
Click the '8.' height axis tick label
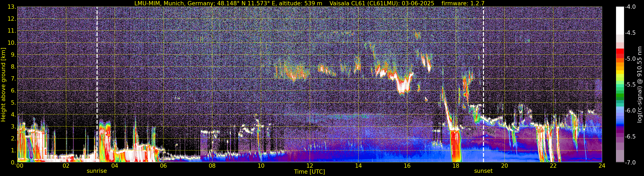pyautogui.click(x=13, y=66)
